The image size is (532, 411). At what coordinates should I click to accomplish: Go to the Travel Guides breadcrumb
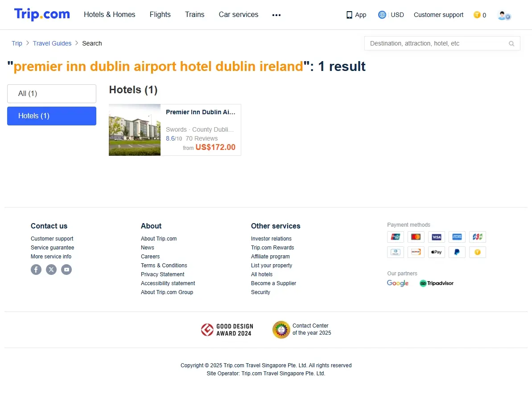[x=52, y=43]
